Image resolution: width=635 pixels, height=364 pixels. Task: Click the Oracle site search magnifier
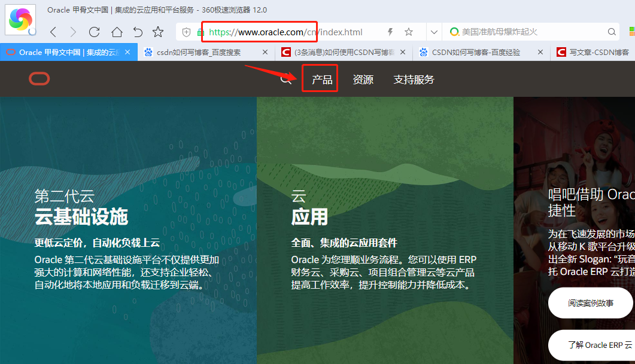click(286, 79)
